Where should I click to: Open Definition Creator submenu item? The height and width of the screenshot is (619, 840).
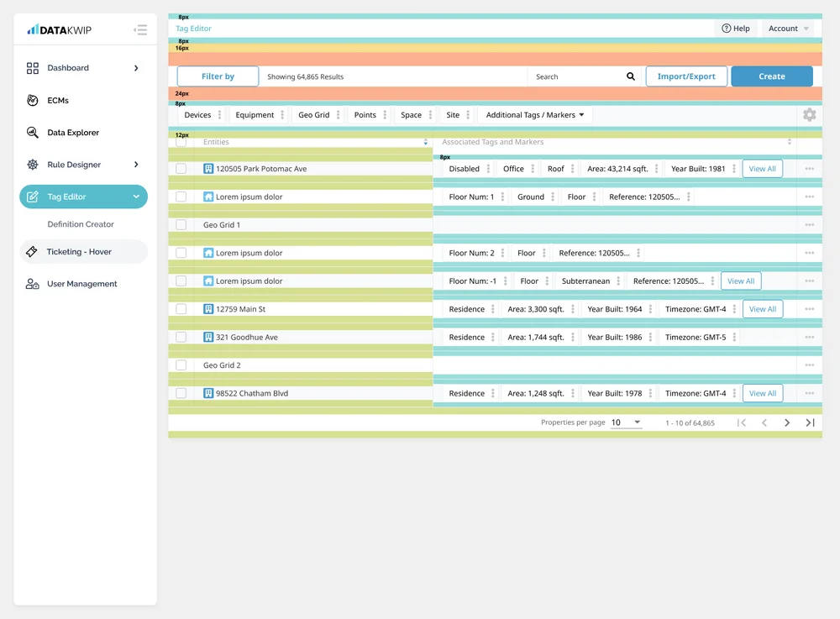click(x=81, y=224)
